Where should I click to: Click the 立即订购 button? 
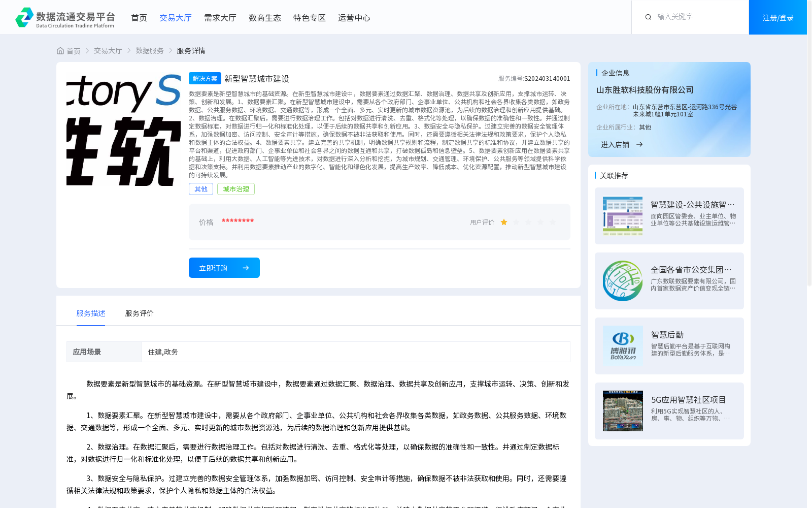(224, 268)
